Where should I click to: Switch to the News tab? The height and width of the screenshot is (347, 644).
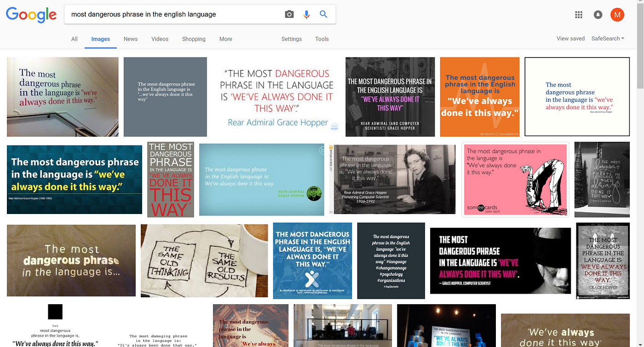(131, 39)
